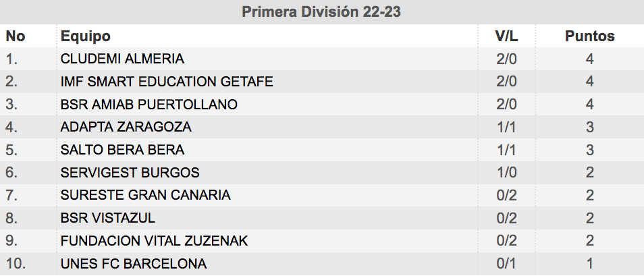Click the 0/1 record of UNES FC Barcelona
The image size is (644, 278).
click(x=506, y=264)
